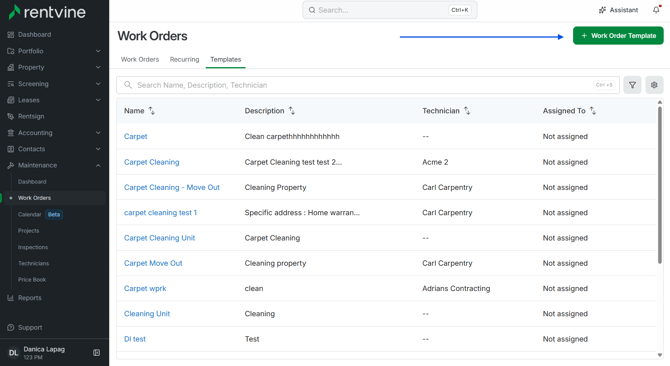Open Projects submenu item
670x366 pixels.
pyautogui.click(x=28, y=231)
